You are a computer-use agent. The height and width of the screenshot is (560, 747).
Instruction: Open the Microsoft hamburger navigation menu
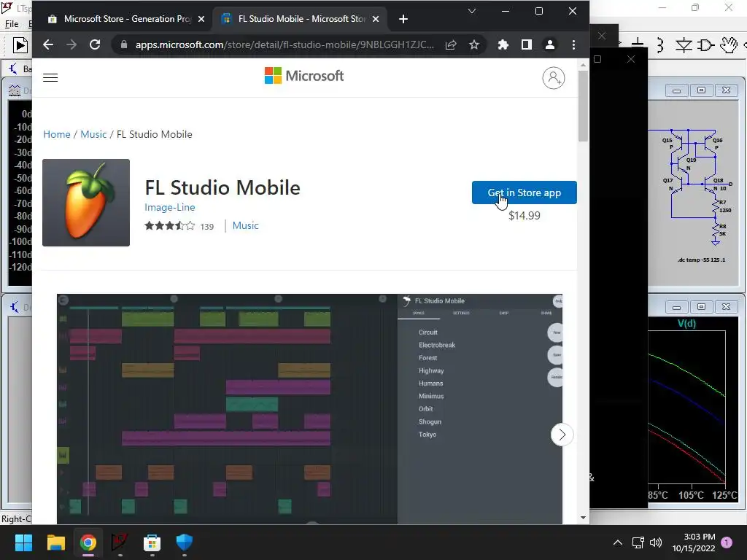[x=50, y=77]
